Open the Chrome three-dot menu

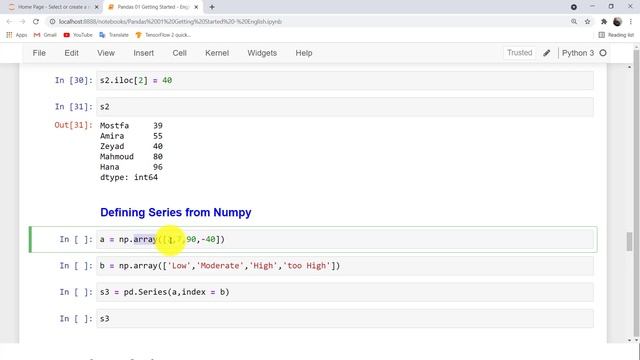631,22
